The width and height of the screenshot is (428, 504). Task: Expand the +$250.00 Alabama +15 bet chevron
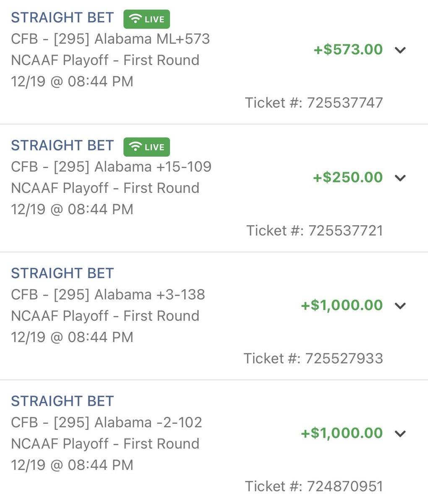pos(400,178)
